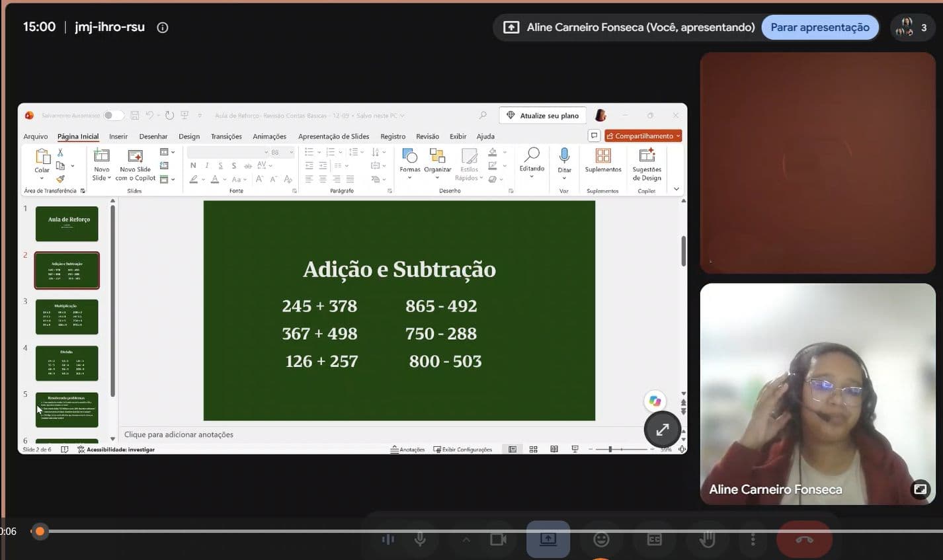Click the expand presentation arrows button

click(662, 430)
